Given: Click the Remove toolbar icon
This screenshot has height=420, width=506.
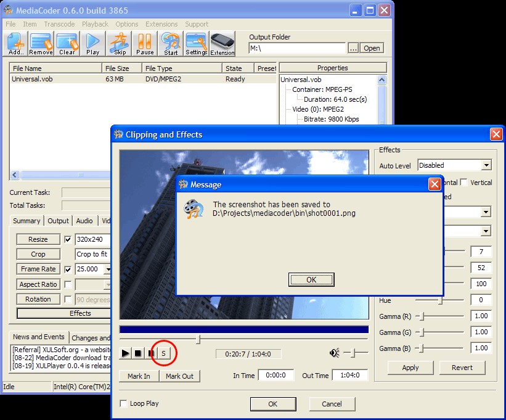Looking at the screenshot, I should point(41,43).
